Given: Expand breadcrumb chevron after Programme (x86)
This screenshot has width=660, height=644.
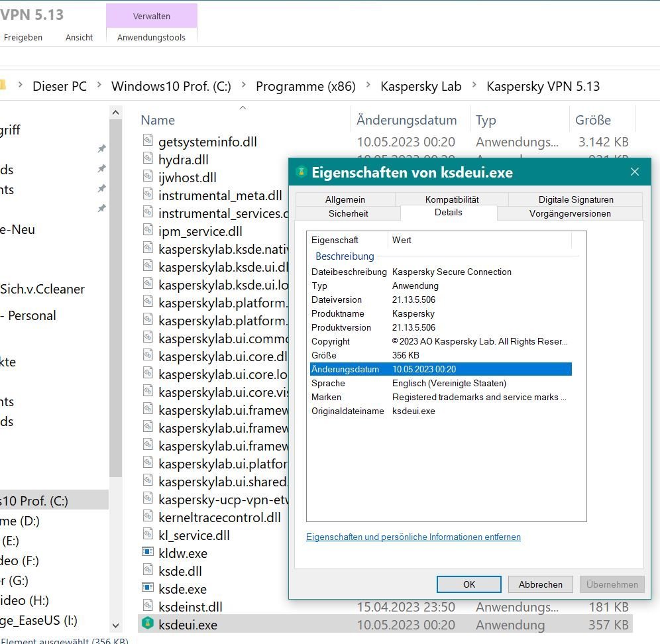Looking at the screenshot, I should pos(368,85).
